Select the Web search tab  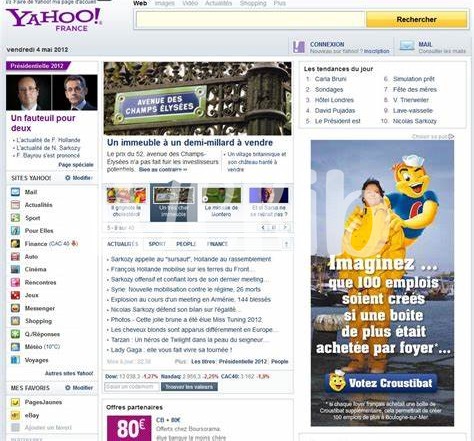pos(140,3)
